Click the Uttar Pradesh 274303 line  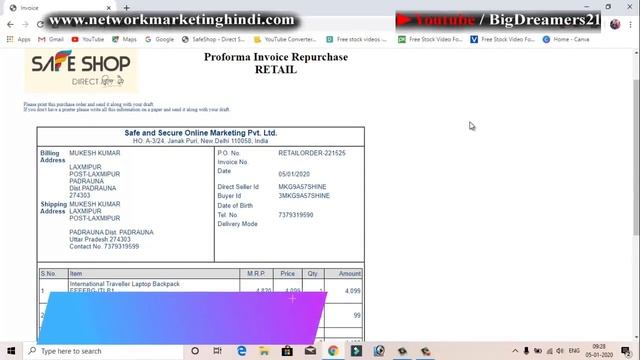coord(100,239)
